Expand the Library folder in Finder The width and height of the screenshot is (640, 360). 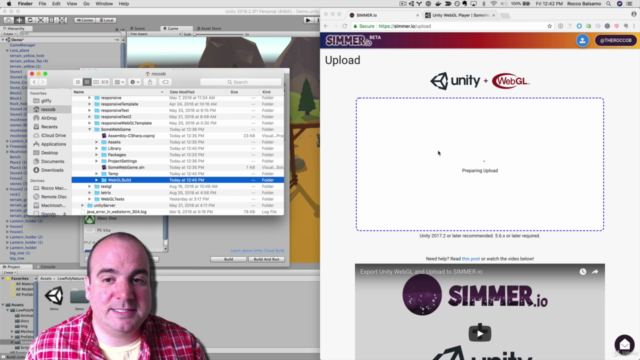pyautogui.click(x=96, y=149)
